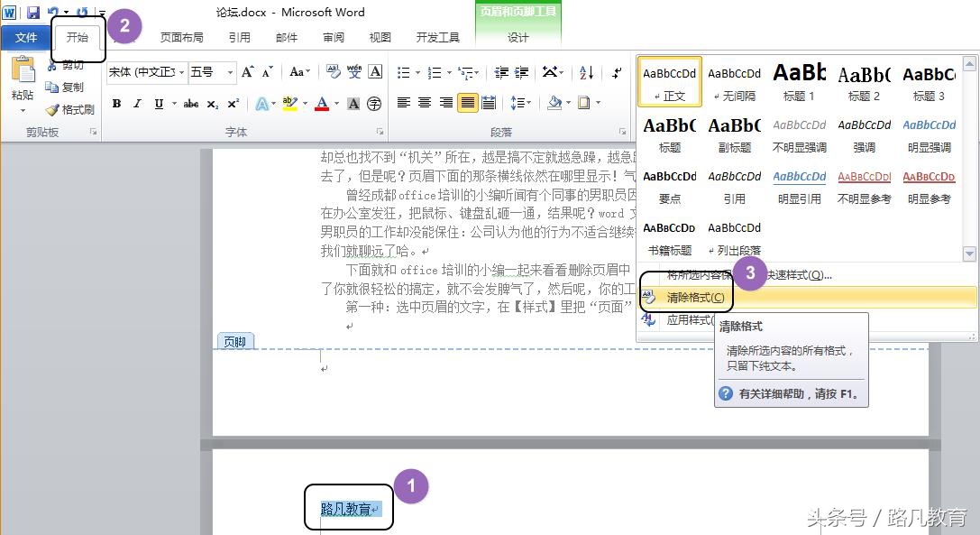The height and width of the screenshot is (535, 980).
Task: Open the font color red swatch
Action: click(x=322, y=101)
